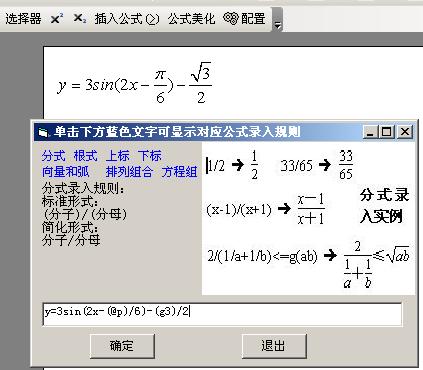Click the 配置 gear icon
The width and height of the screenshot is (423, 370).
point(231,18)
